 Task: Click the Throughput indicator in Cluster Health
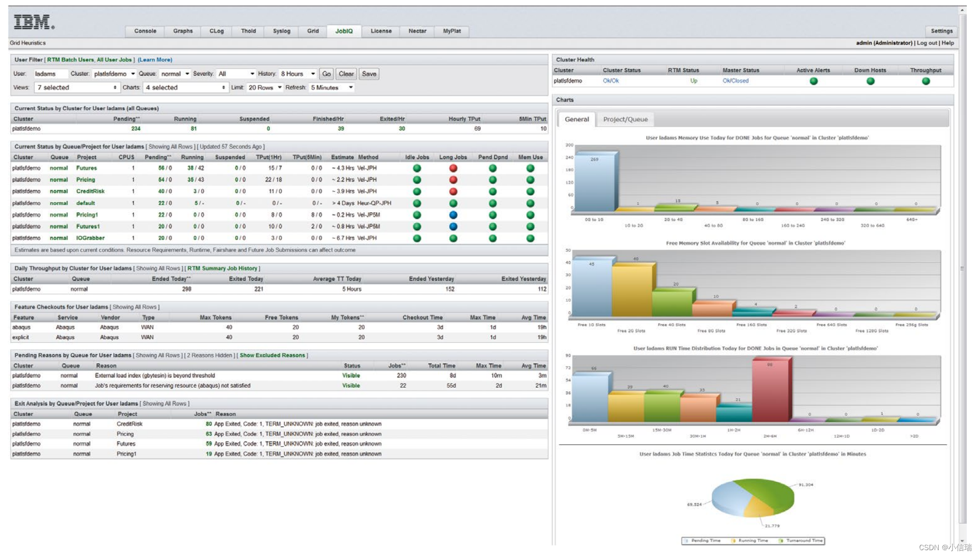(925, 80)
